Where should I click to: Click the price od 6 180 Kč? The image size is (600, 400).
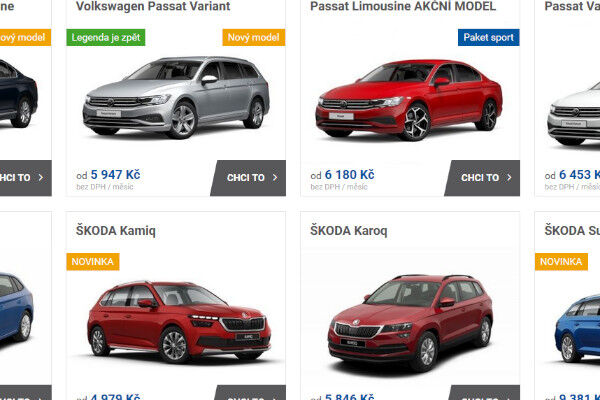342,175
